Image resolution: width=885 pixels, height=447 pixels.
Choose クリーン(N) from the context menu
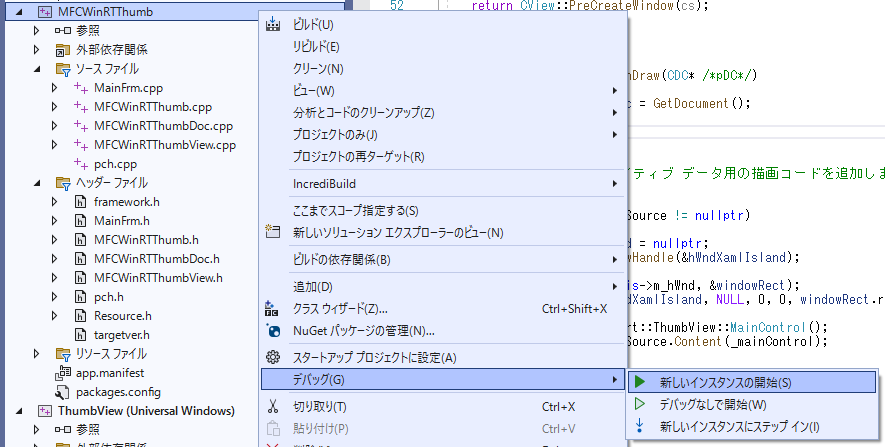tap(444, 69)
